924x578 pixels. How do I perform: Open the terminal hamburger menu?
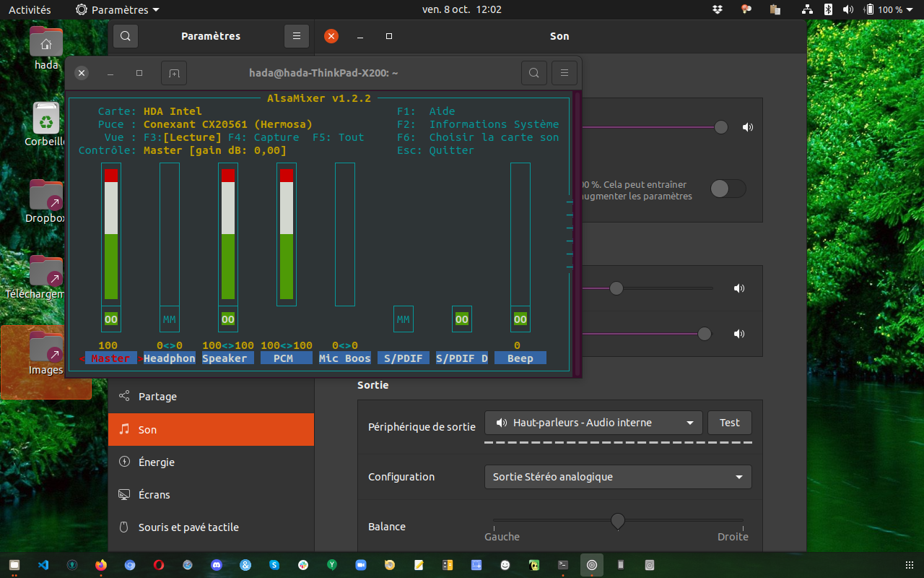[x=565, y=73]
